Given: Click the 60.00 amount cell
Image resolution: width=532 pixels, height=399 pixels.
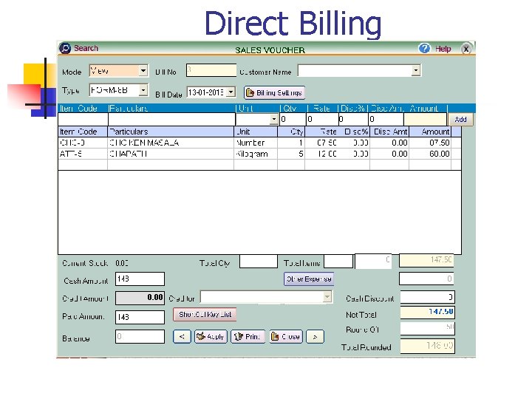Looking at the screenshot, I should (430, 154).
